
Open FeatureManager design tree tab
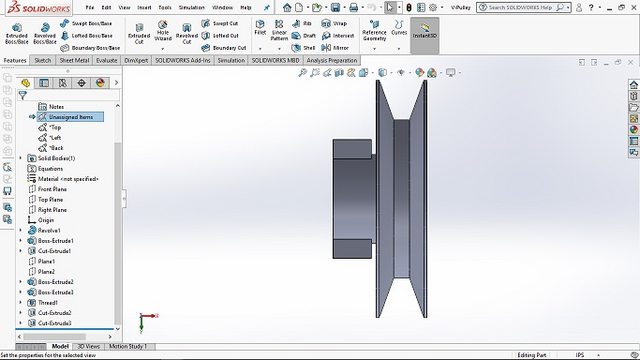25,83
